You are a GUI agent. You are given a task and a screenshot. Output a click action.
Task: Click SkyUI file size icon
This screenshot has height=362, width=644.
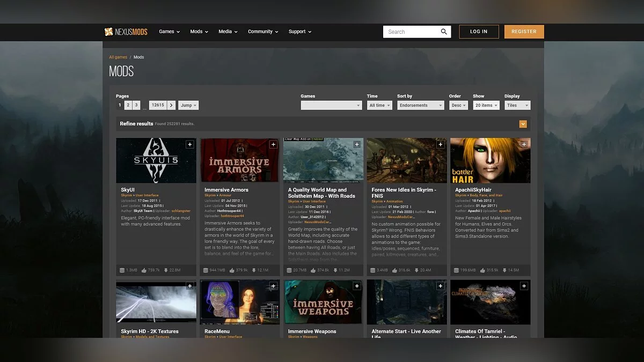122,270
